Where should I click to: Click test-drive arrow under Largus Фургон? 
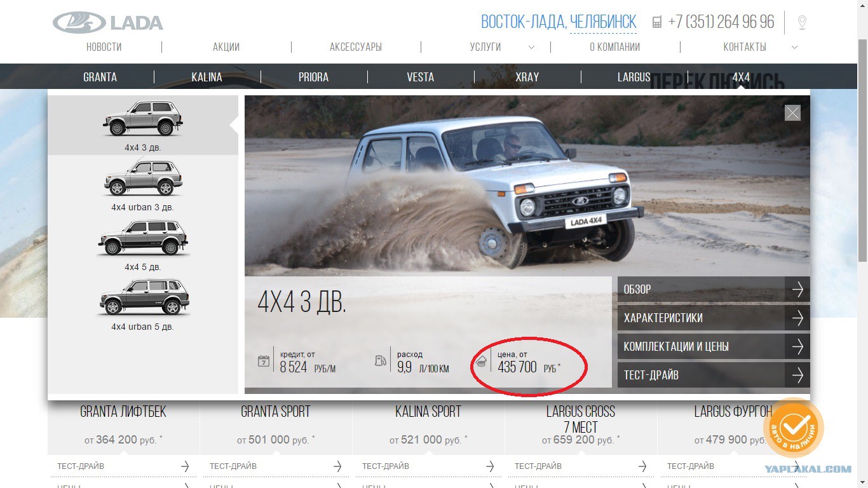pos(795,466)
